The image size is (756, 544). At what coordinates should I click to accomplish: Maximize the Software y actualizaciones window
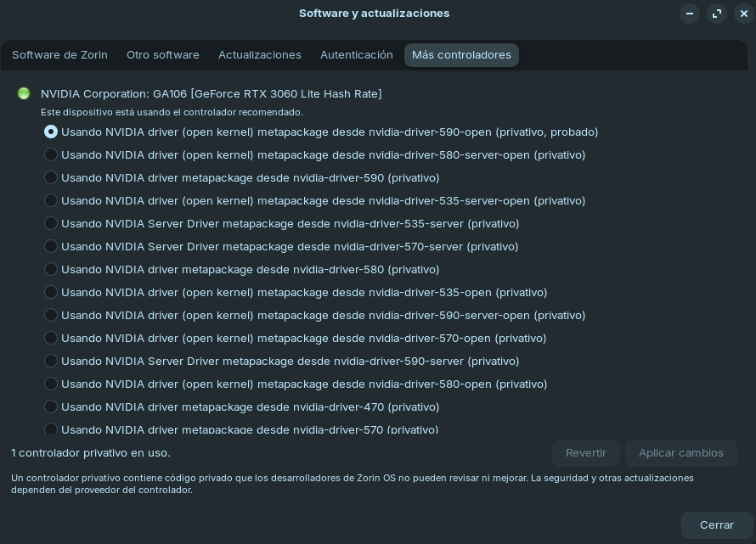717,14
